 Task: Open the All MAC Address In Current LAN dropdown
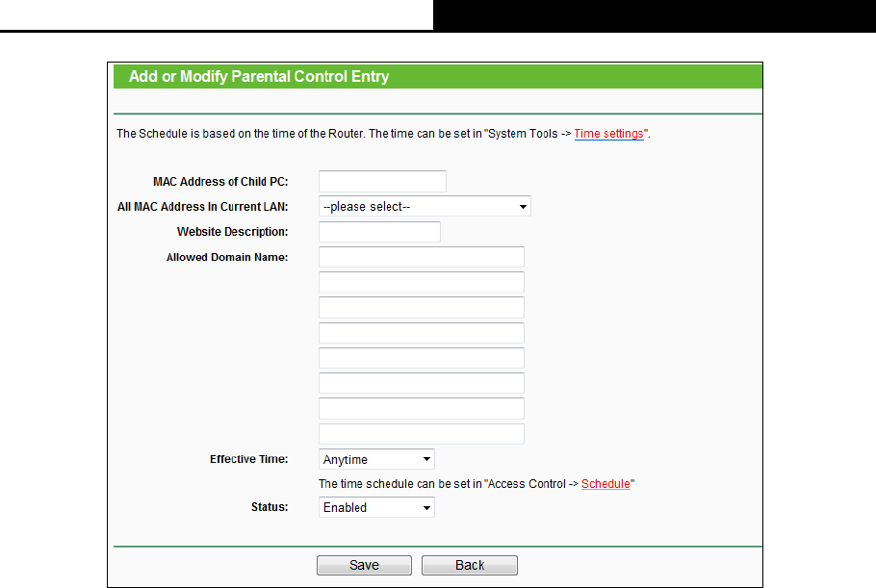pyautogui.click(x=425, y=207)
